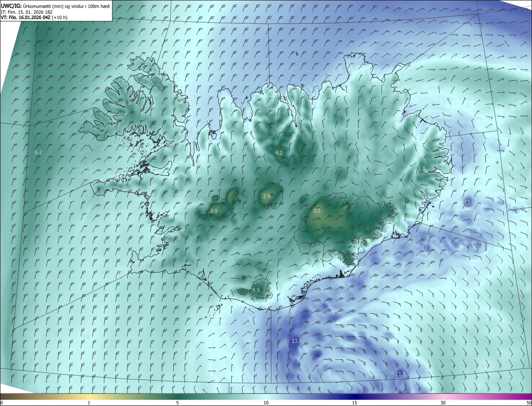Screen dimensions: 532x406
Task: Click the 5.5 value on the map
Action: [421, 169]
